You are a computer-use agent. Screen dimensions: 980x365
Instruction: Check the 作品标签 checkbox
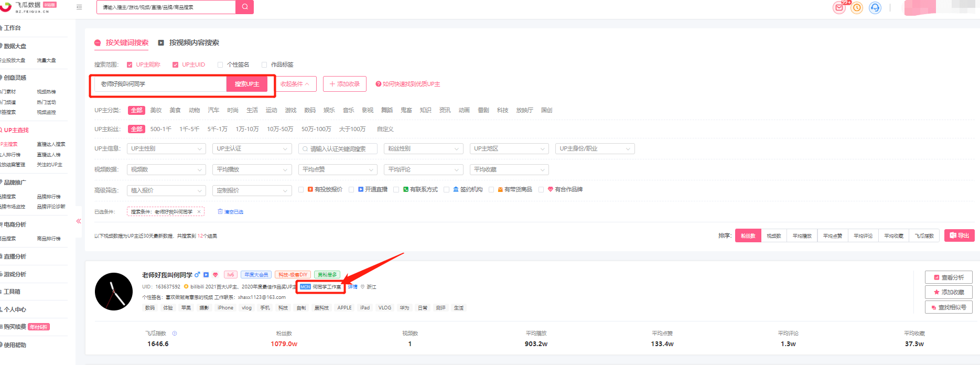264,65
